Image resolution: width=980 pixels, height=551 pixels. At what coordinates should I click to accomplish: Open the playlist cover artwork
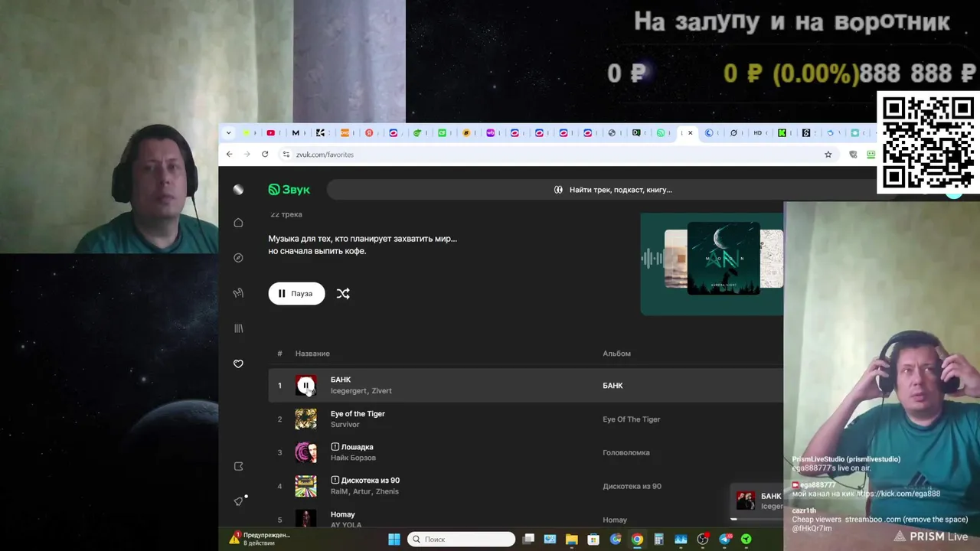724,259
